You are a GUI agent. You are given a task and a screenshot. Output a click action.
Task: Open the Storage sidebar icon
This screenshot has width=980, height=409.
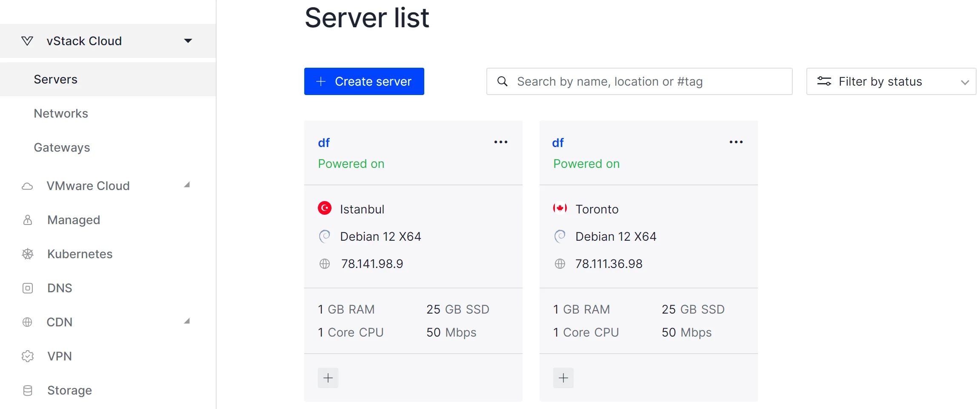[x=27, y=390]
